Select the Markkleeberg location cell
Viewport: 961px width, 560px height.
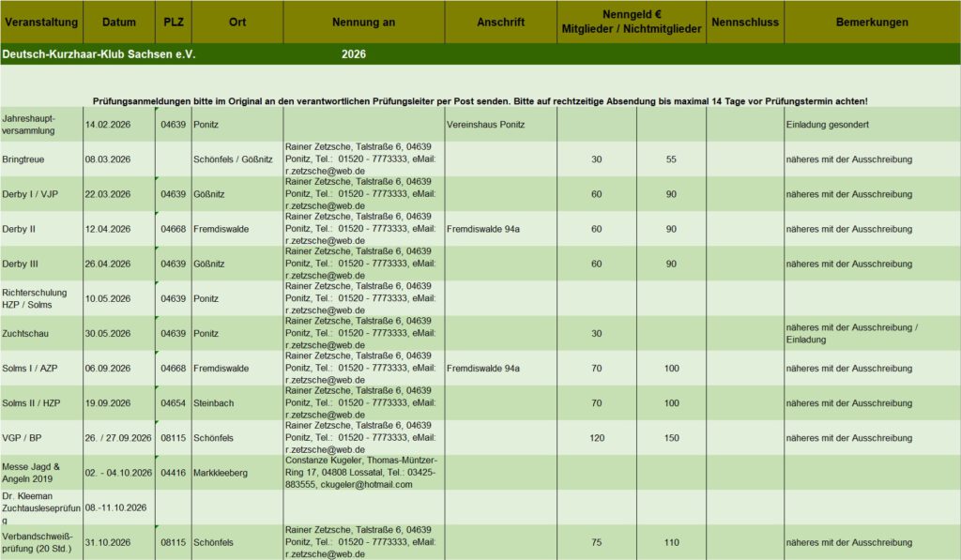[236, 473]
